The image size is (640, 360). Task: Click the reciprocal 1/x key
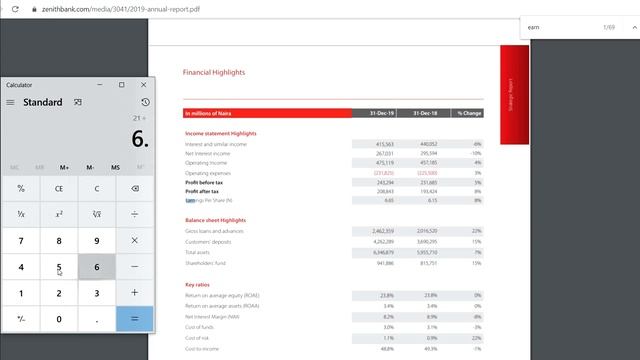[x=21, y=214]
